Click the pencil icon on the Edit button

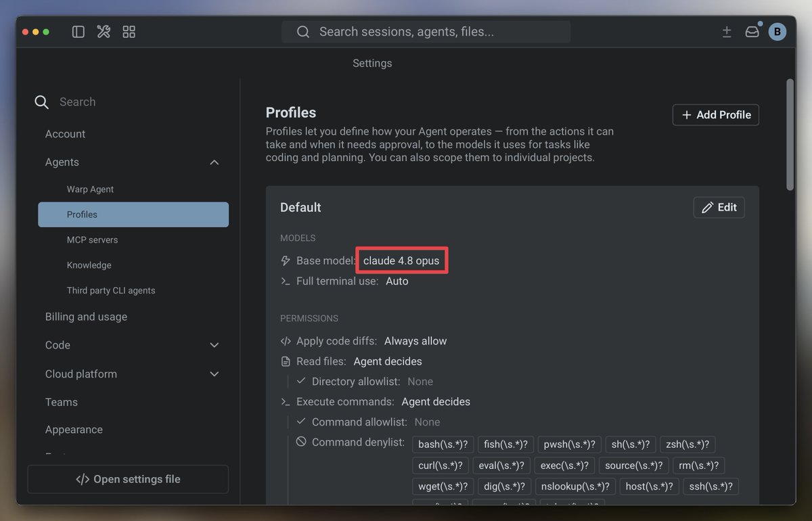(x=708, y=208)
